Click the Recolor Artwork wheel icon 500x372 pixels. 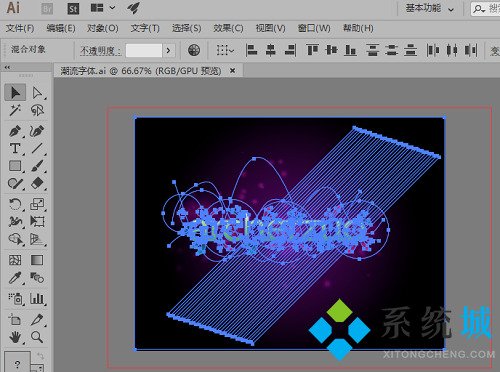(194, 50)
